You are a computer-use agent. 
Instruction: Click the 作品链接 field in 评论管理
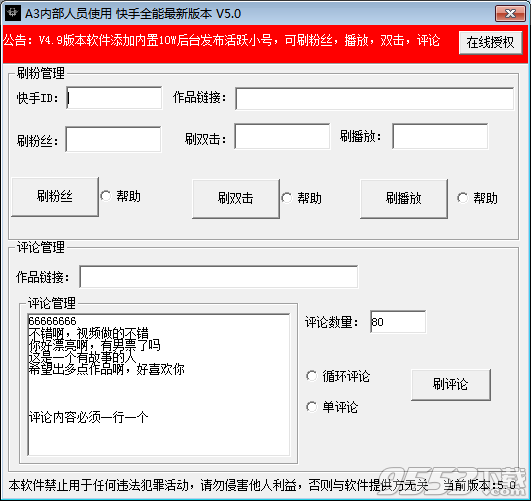pyautogui.click(x=219, y=277)
